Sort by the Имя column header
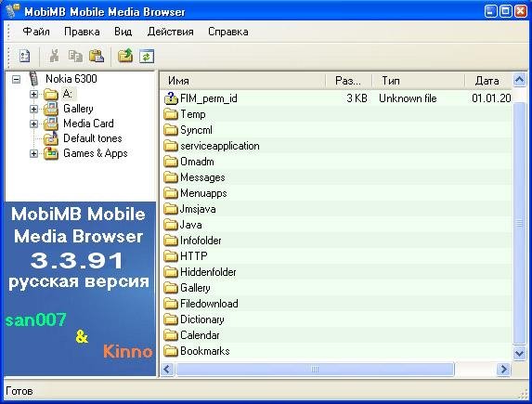The image size is (532, 404). 243,81
